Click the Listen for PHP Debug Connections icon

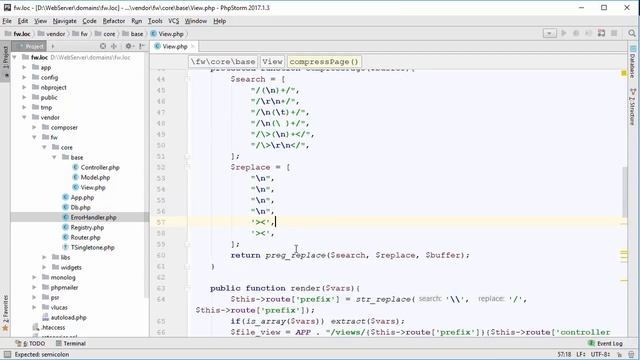[x=601, y=33]
